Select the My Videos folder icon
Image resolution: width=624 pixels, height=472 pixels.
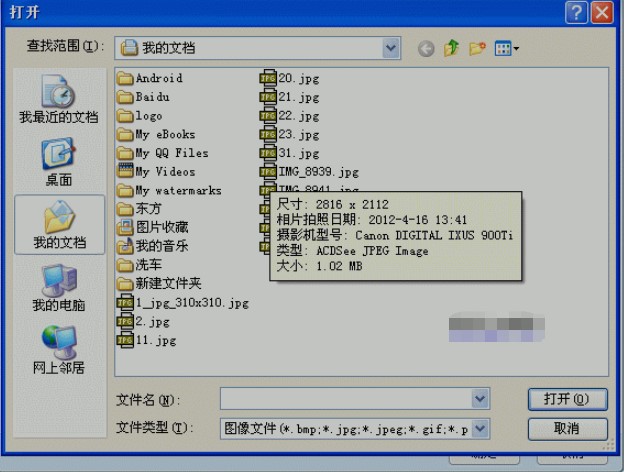(x=125, y=172)
